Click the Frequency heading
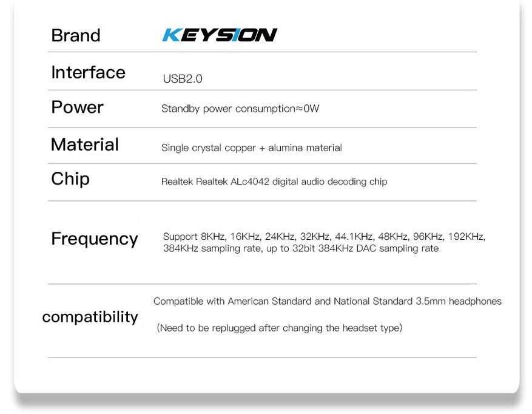 pyautogui.click(x=94, y=239)
